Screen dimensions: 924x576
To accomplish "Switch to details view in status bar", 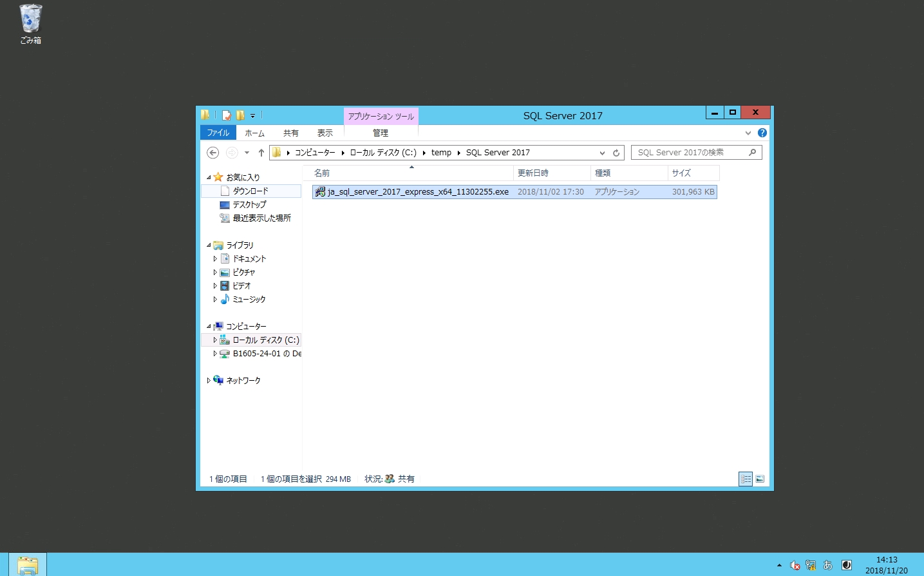I will [746, 479].
